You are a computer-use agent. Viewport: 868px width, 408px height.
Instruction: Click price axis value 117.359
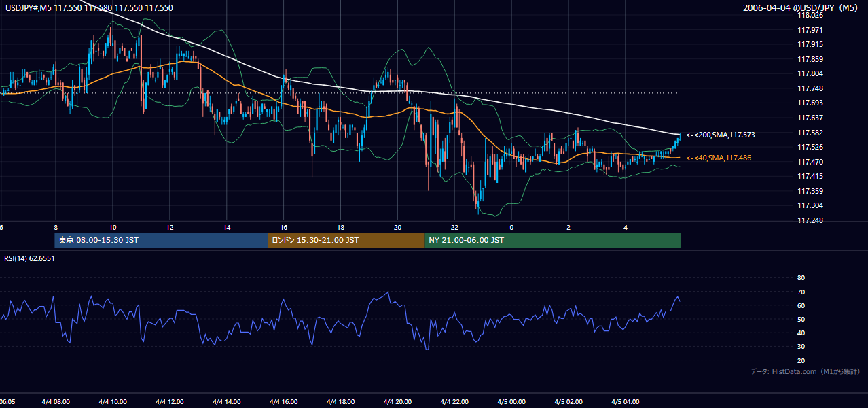tap(809, 191)
